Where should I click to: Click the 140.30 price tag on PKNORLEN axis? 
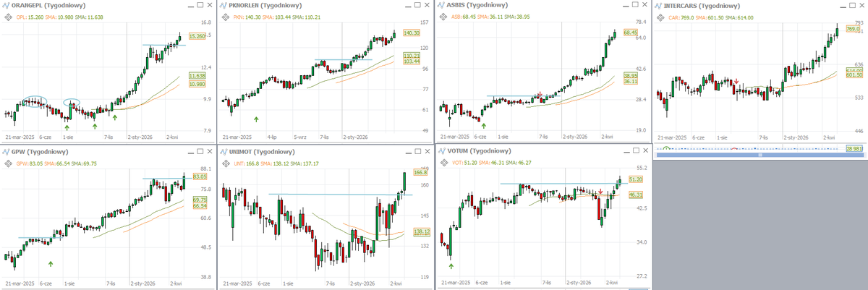coord(412,33)
